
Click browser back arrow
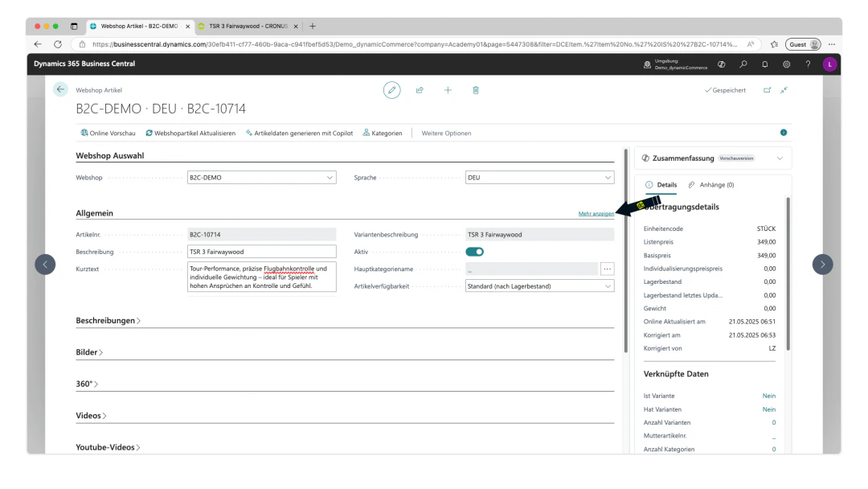(38, 44)
